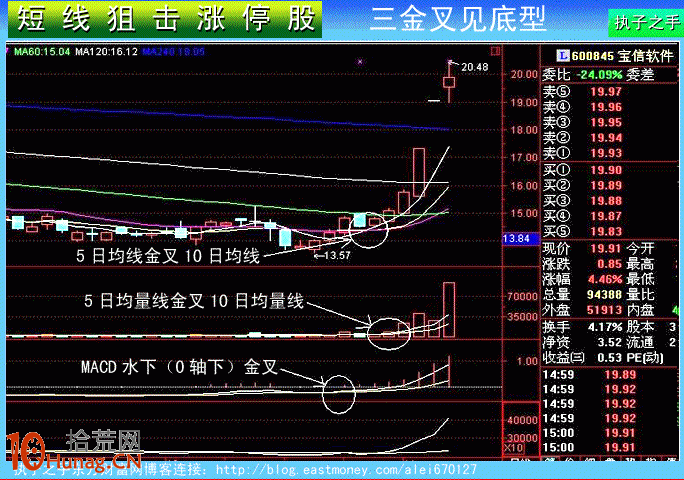Click the 委比 -24.09% value
This screenshot has width=684, height=480.
603,74
